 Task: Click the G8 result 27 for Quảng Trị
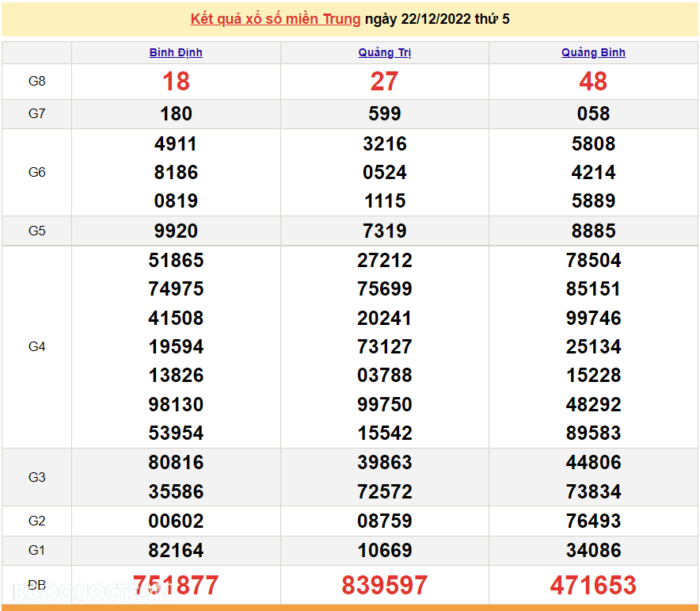pos(384,82)
